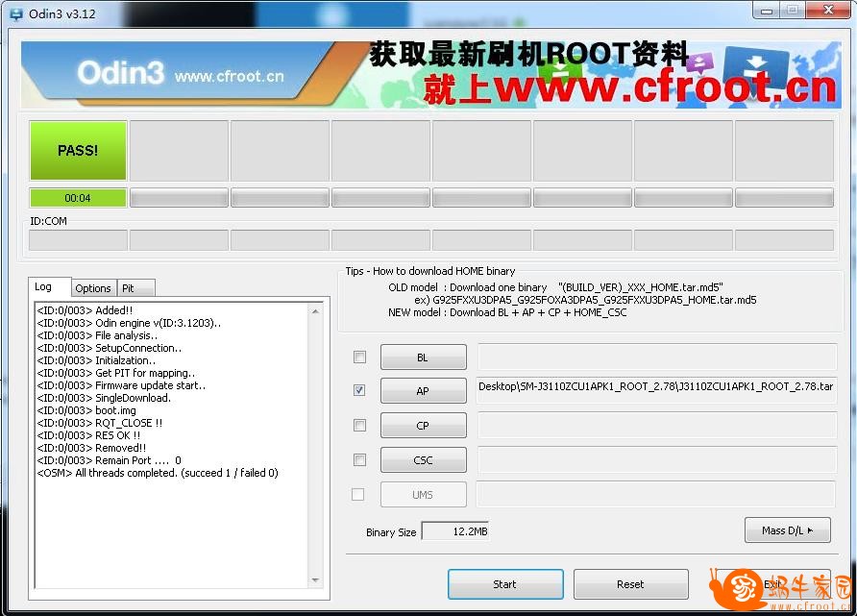Open the Pit tab
857x616 pixels.
(135, 288)
